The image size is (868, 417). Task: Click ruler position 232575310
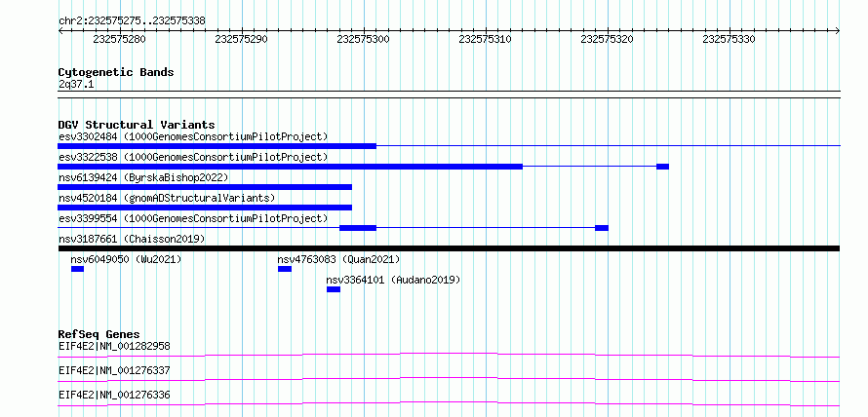[x=485, y=39]
